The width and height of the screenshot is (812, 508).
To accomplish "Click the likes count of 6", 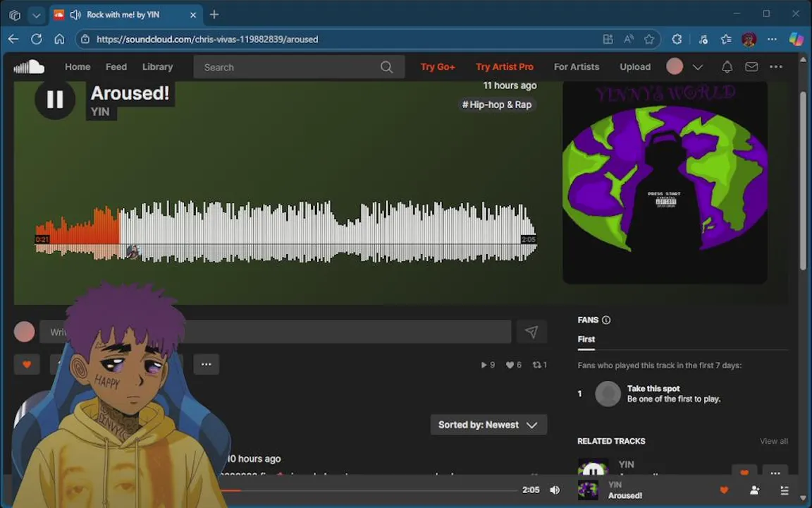I will (x=513, y=365).
